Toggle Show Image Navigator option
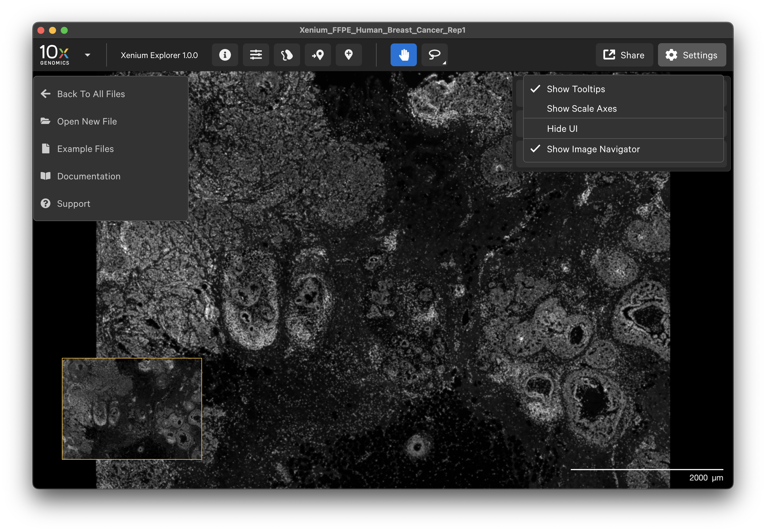Screen dimensions: 766x532 (623, 149)
